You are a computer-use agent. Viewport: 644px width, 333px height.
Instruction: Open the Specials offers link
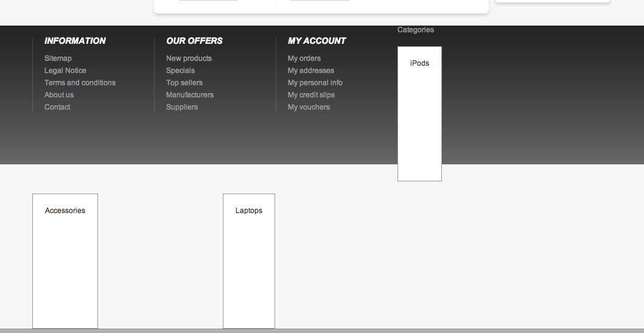click(180, 71)
